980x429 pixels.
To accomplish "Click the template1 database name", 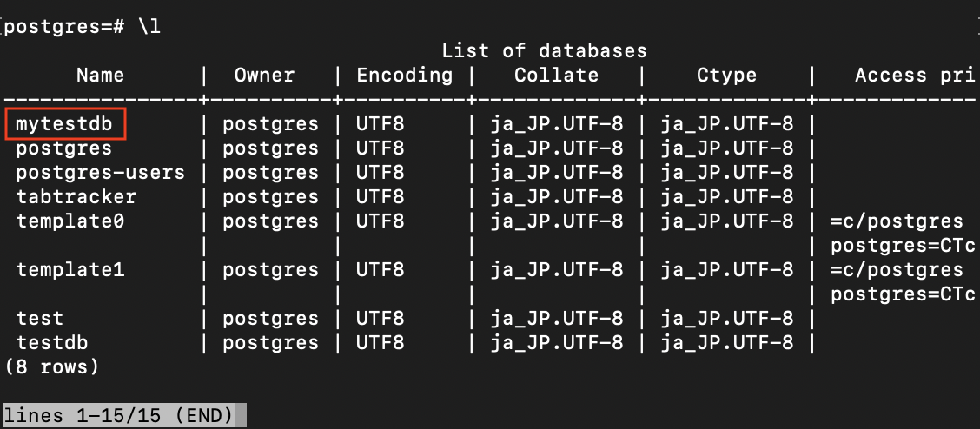I will click(x=70, y=270).
